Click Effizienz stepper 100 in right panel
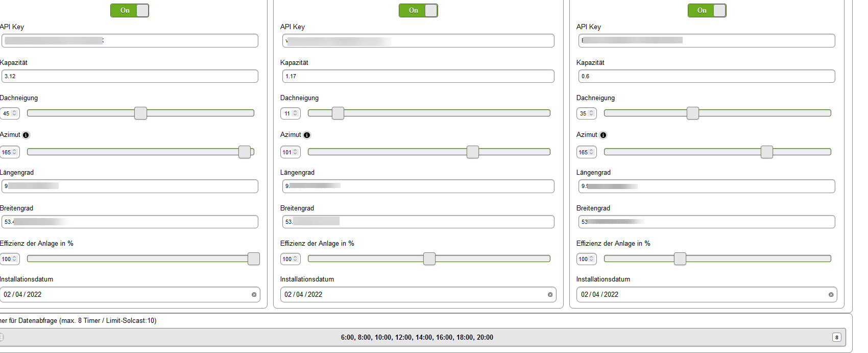The image size is (868, 353). 587,259
